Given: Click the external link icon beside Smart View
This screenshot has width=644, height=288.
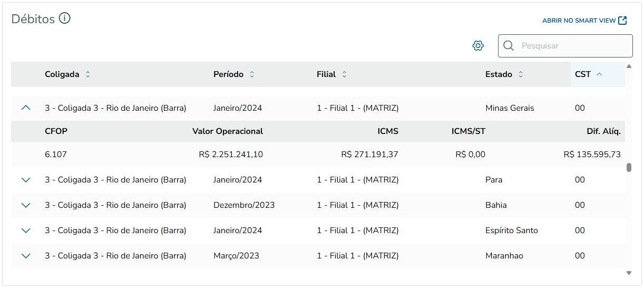Looking at the screenshot, I should click(622, 21).
